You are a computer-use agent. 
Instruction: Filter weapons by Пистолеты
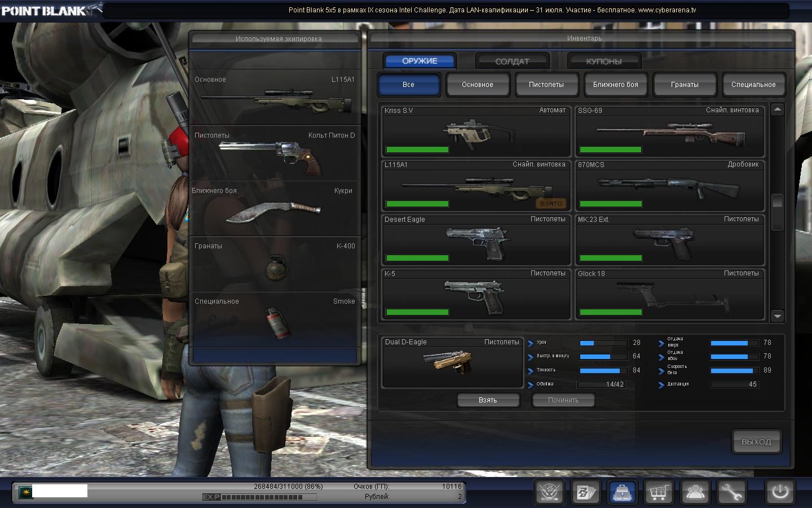546,85
